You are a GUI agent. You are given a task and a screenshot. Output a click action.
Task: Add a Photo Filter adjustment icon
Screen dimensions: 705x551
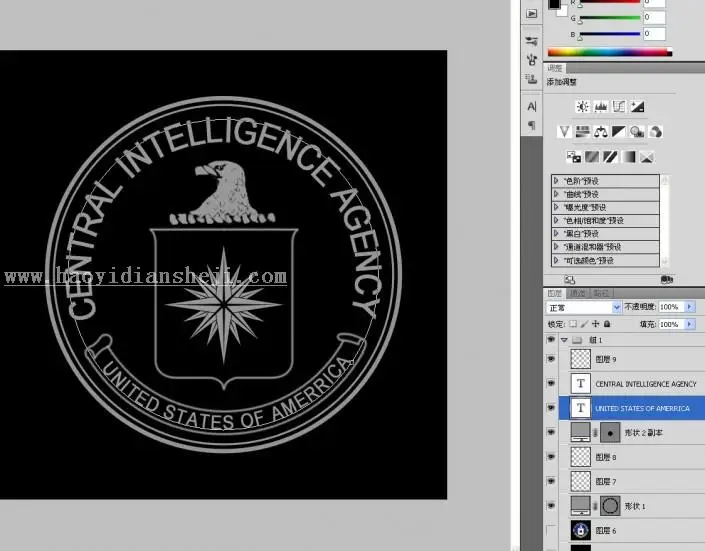(637, 132)
